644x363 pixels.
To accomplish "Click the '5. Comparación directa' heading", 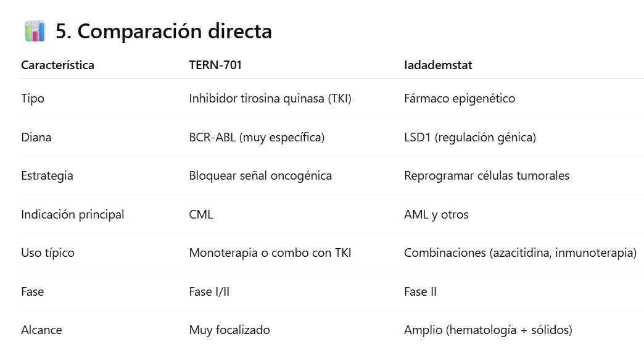I will coord(163,31).
